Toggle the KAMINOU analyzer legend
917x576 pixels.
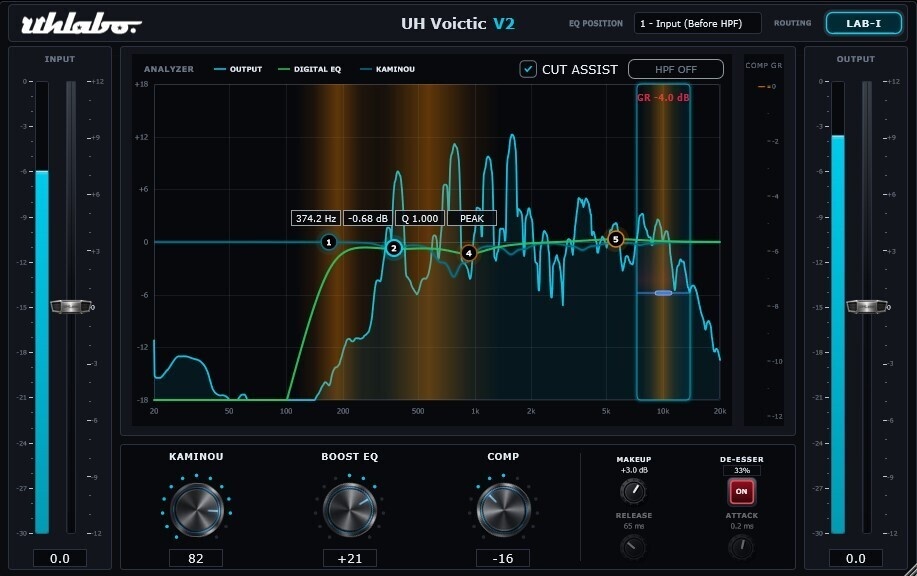[x=388, y=69]
